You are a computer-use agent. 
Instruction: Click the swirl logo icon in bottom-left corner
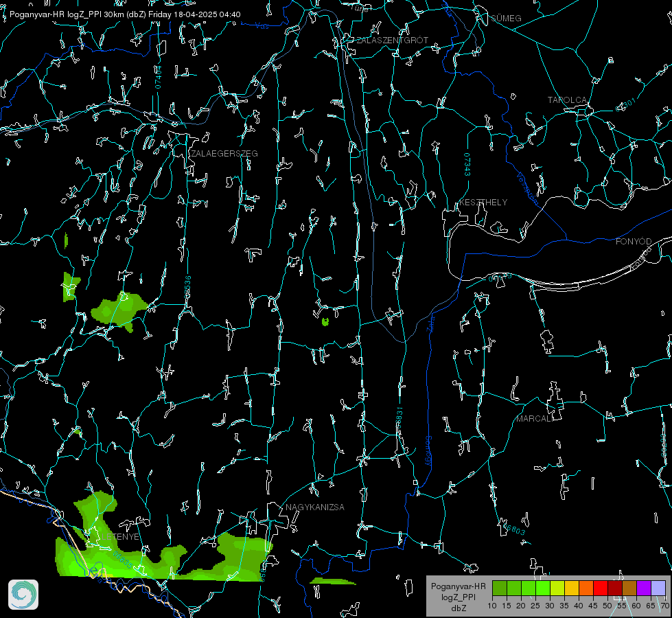pyautogui.click(x=23, y=595)
